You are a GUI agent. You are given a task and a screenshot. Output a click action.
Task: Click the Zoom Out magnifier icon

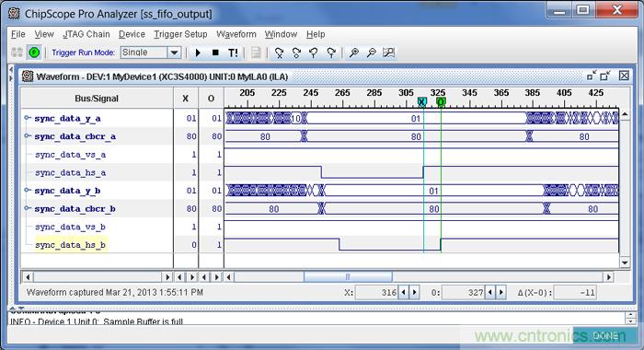[372, 52]
